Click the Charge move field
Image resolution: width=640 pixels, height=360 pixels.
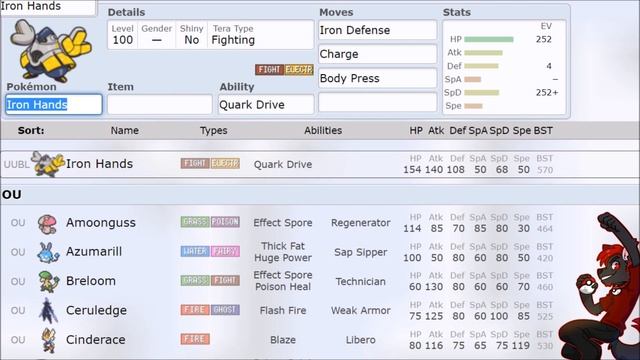click(378, 54)
